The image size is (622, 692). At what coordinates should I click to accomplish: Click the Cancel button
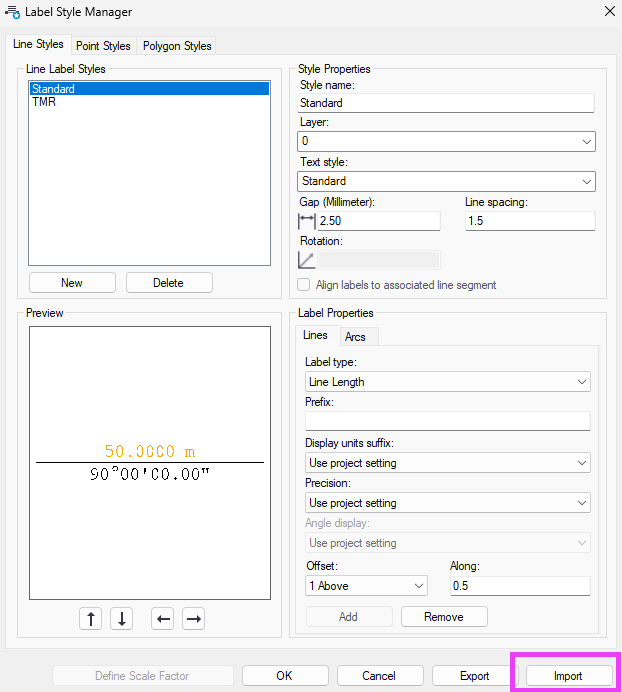pyautogui.click(x=380, y=676)
